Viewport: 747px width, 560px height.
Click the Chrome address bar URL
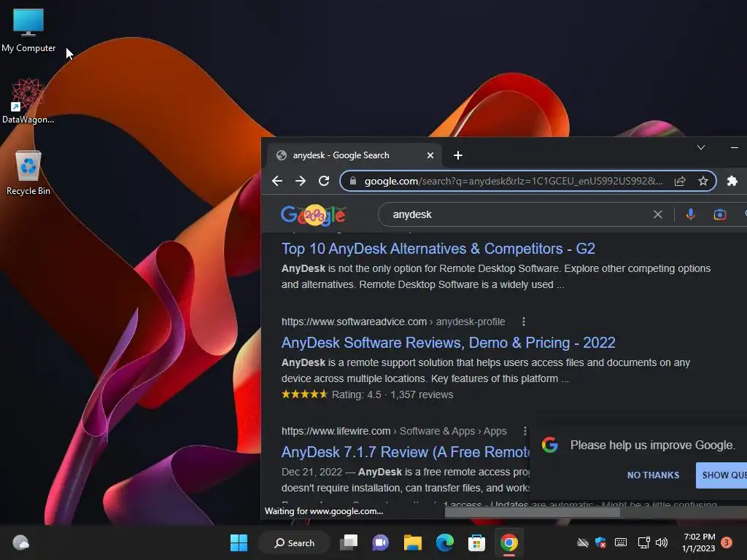[513, 181]
